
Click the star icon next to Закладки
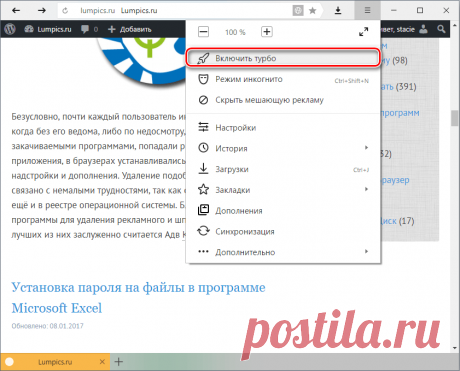pyautogui.click(x=203, y=189)
